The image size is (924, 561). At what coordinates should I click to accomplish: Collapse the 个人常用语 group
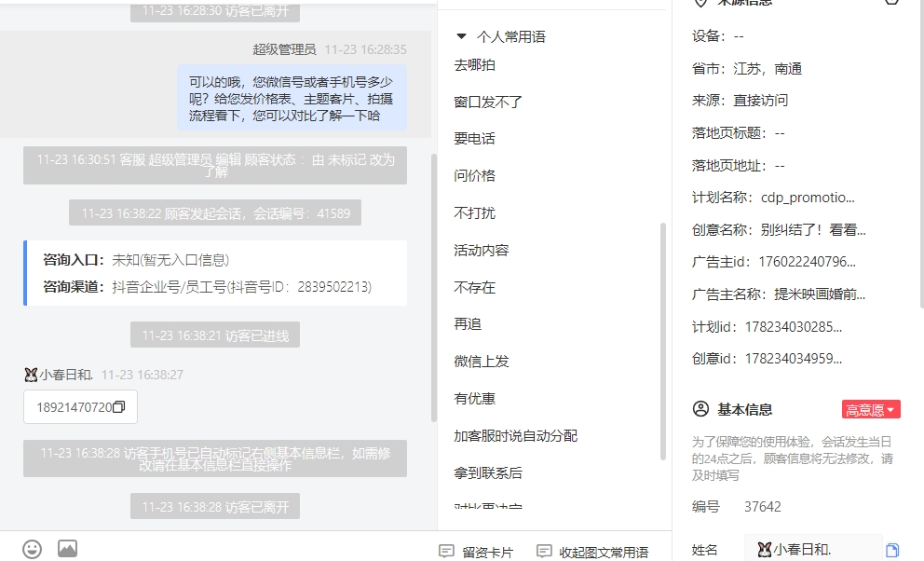tap(461, 36)
